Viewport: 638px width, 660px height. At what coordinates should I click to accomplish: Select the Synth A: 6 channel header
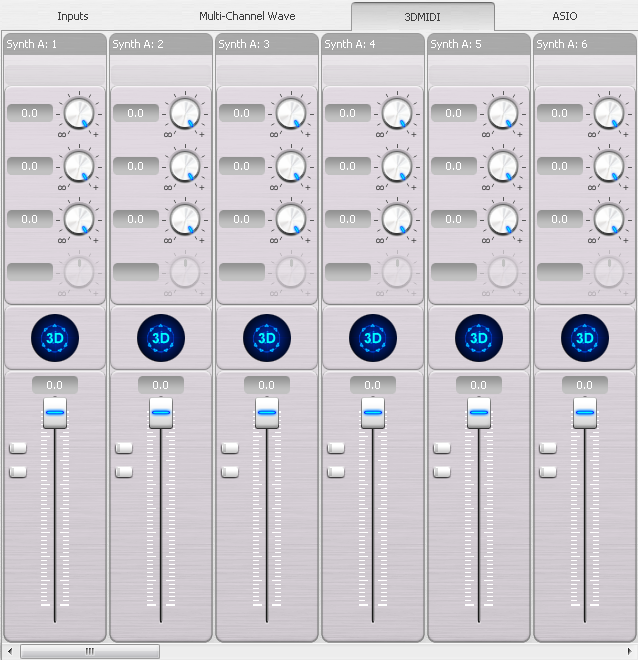tap(585, 44)
